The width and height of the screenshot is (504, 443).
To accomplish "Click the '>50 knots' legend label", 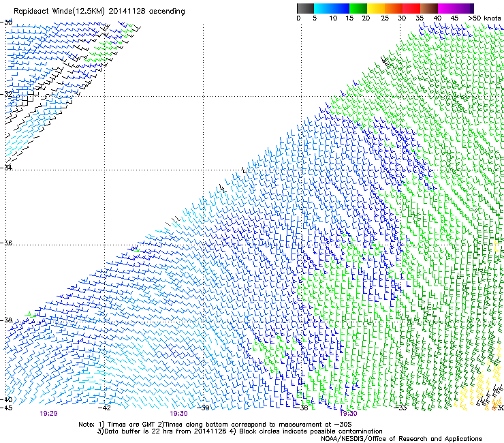I will (484, 18).
